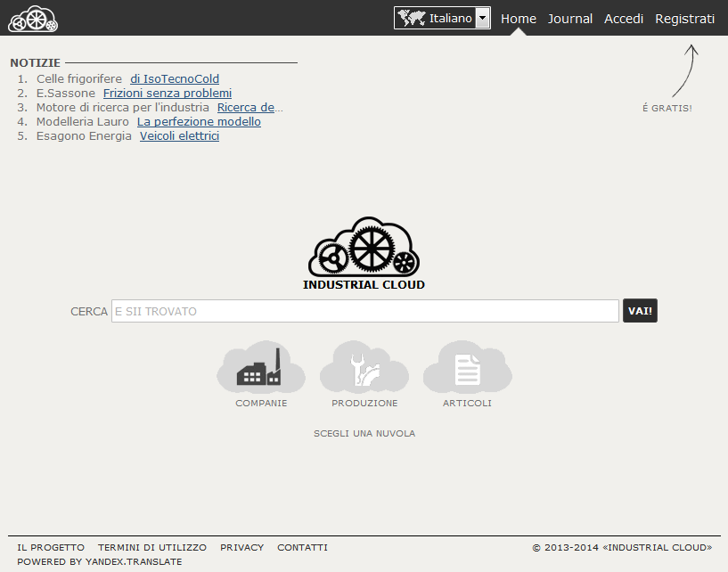Open the 'Veicoli elettrici' news link
Screen dimensions: 728x572
tap(179, 135)
